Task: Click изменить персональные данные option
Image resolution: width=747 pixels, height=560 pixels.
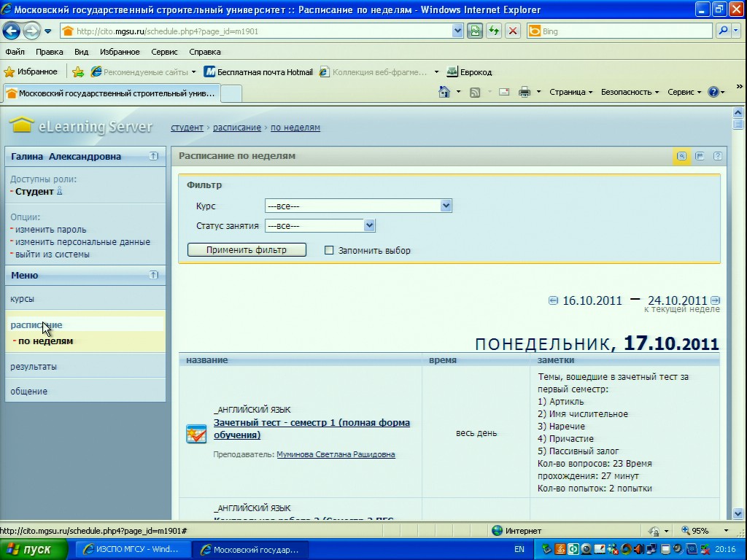Action: (x=82, y=242)
